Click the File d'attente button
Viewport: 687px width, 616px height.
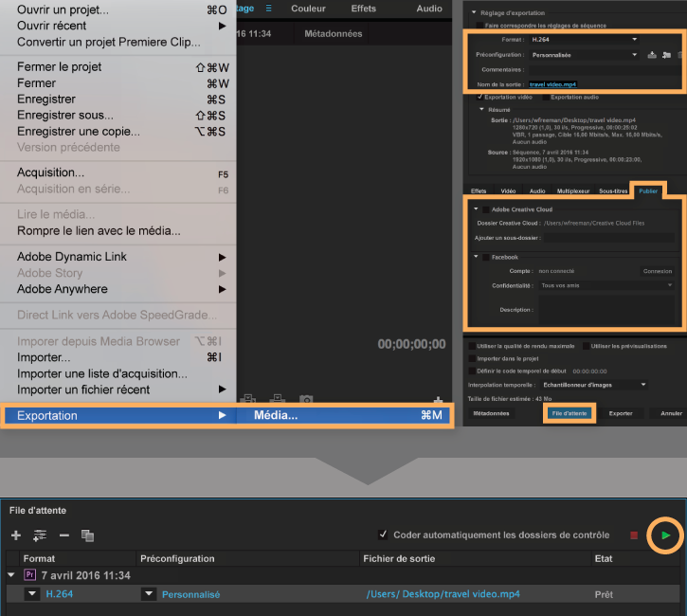click(569, 413)
